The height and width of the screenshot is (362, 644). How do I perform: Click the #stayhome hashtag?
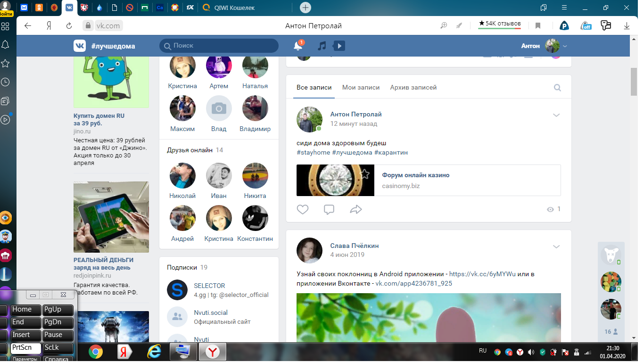313,153
